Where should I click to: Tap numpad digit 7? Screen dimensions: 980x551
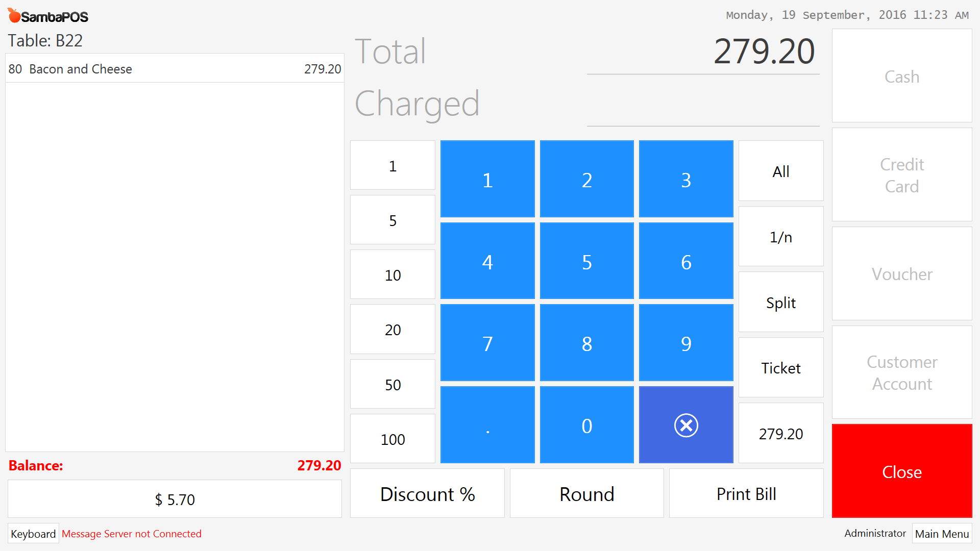click(487, 343)
